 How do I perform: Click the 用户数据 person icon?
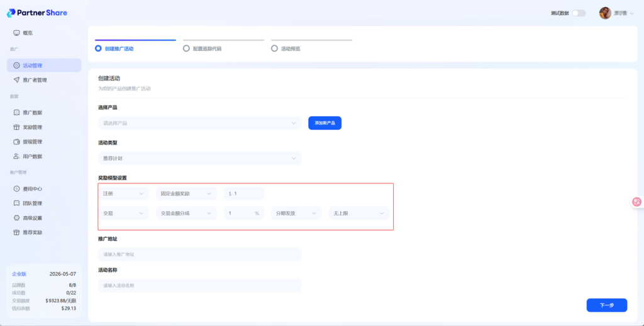[16, 156]
